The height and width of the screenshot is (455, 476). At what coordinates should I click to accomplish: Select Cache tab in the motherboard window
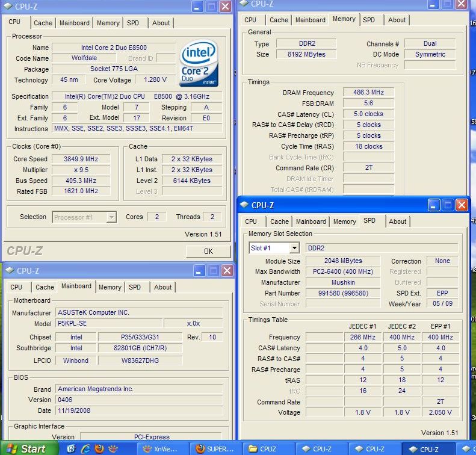click(45, 287)
